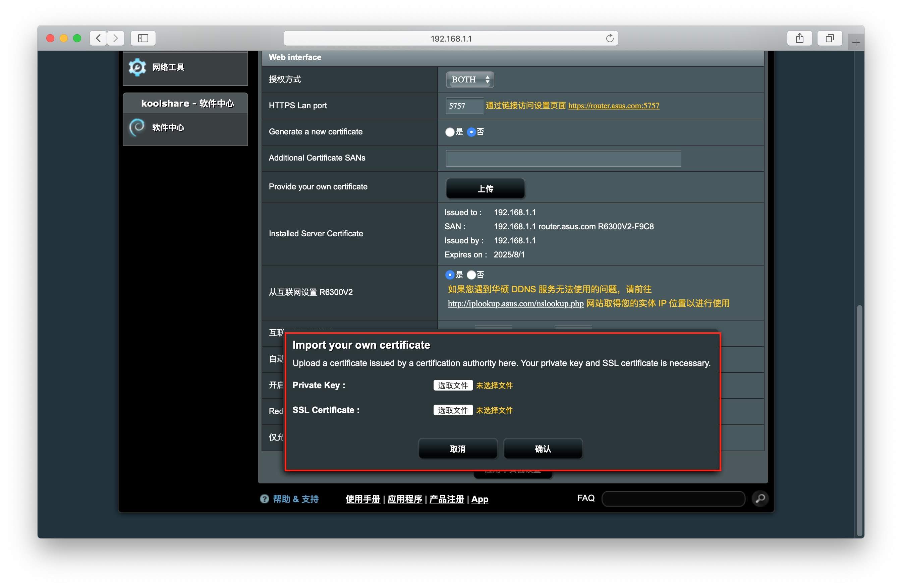902x588 pixels.
Task: Select 否 for internet access to R6300V2
Action: click(471, 275)
